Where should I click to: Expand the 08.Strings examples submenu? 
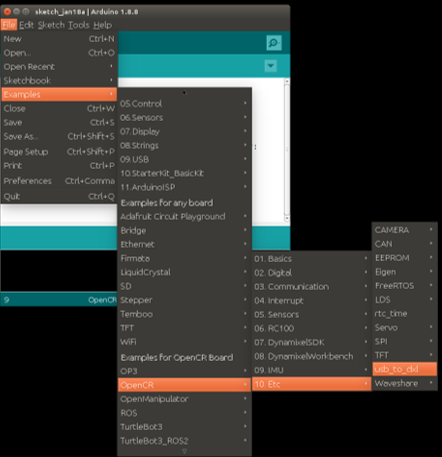185,146
